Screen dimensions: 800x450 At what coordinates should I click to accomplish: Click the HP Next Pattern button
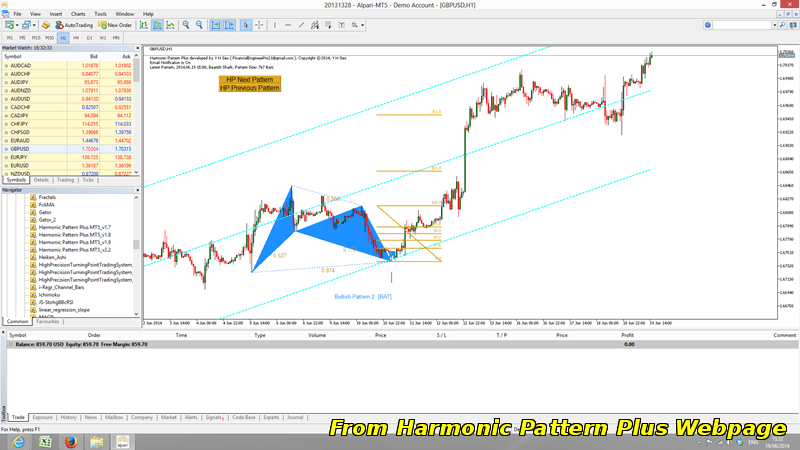249,80
